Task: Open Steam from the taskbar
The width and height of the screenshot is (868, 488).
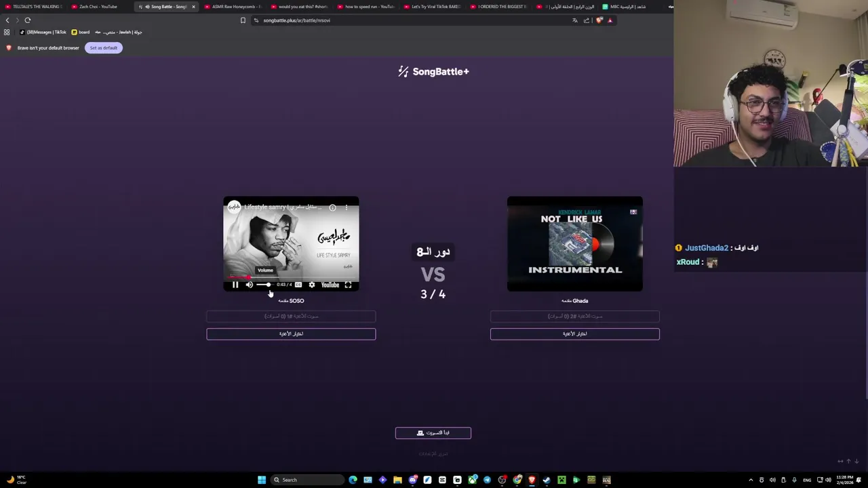Action: pyautogui.click(x=547, y=480)
